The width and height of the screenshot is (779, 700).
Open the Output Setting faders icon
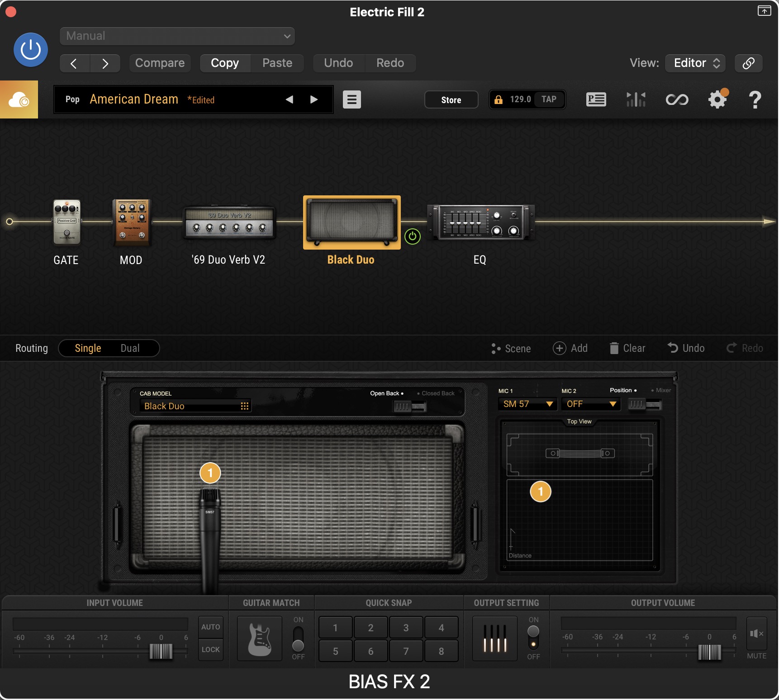pos(495,639)
